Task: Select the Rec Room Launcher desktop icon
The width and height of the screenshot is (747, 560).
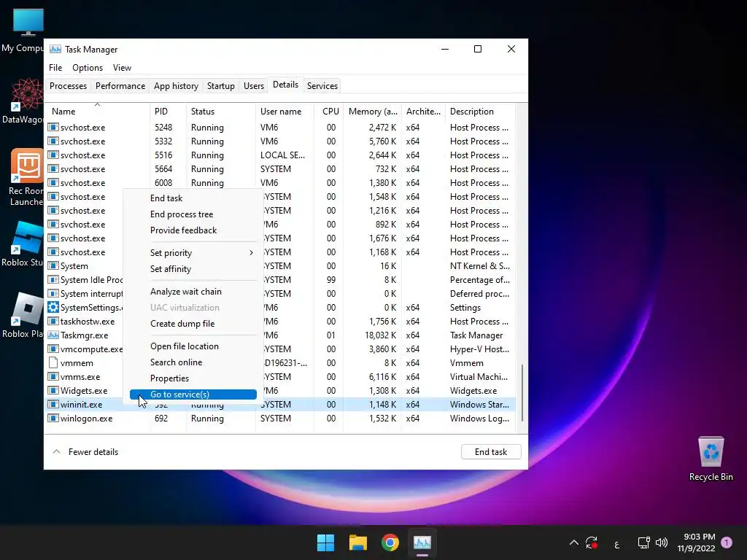Action: pyautogui.click(x=26, y=177)
